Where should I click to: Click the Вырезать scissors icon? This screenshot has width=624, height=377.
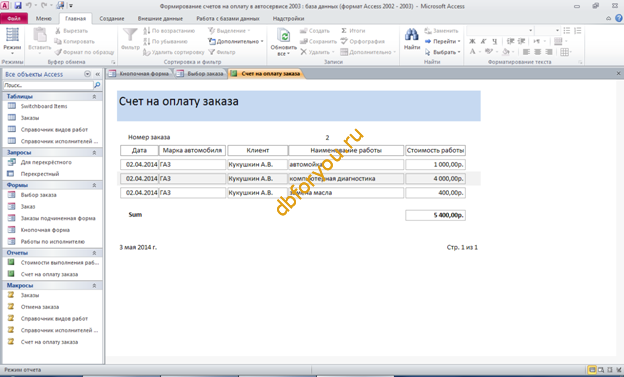[58, 31]
